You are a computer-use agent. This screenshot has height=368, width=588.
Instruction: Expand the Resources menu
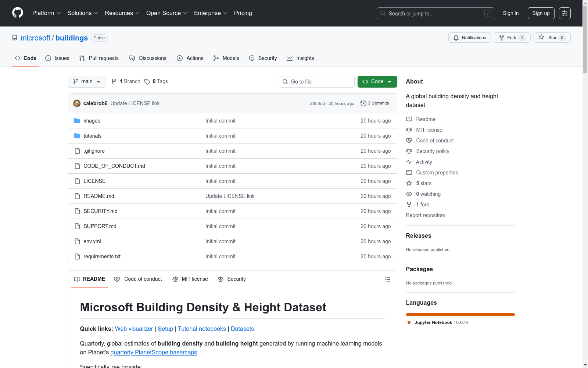pyautogui.click(x=122, y=13)
